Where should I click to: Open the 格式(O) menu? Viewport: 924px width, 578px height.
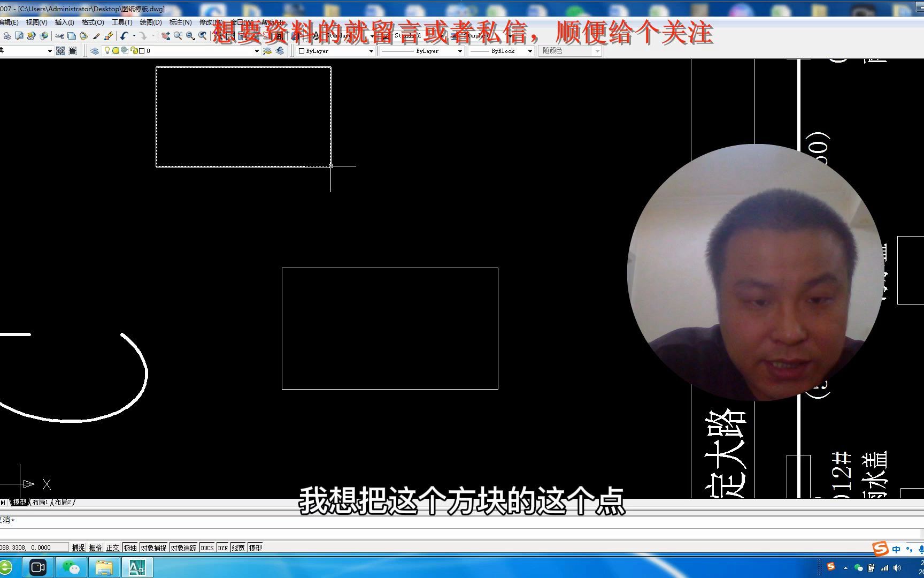pyautogui.click(x=91, y=22)
